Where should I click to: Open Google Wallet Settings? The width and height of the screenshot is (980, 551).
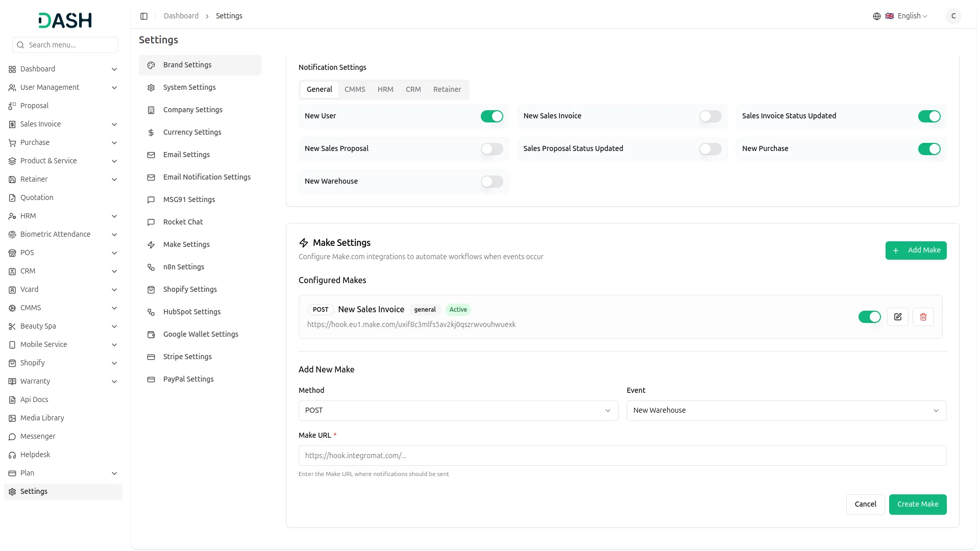[x=201, y=334]
